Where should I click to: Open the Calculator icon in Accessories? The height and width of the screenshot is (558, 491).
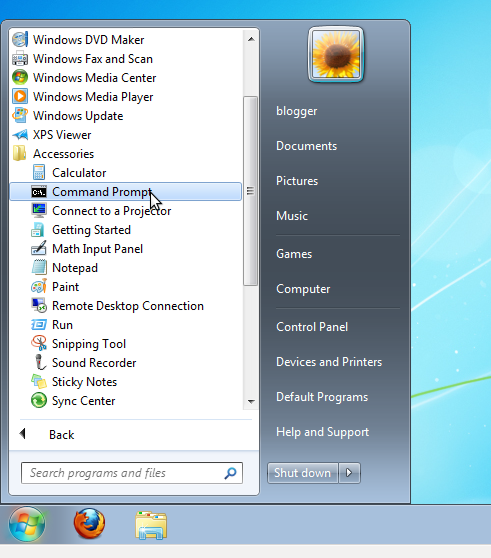pyautogui.click(x=39, y=173)
